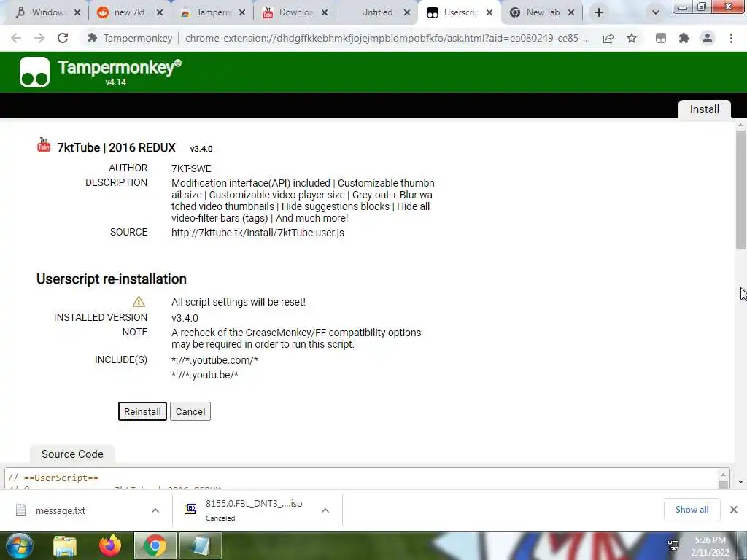The image size is (747, 560).
Task: Open the Chrome three-dot menu
Action: pyautogui.click(x=731, y=38)
